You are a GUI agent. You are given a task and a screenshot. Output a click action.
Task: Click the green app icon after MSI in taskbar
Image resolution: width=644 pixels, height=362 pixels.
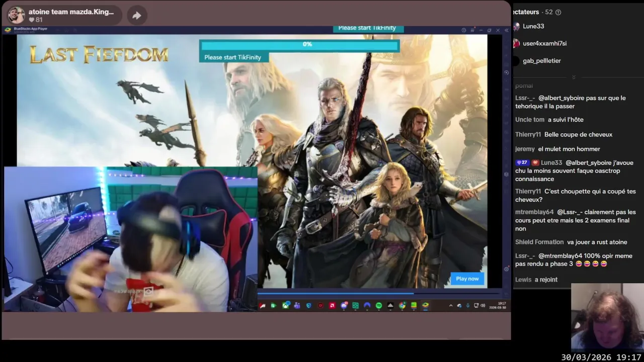[273, 306]
